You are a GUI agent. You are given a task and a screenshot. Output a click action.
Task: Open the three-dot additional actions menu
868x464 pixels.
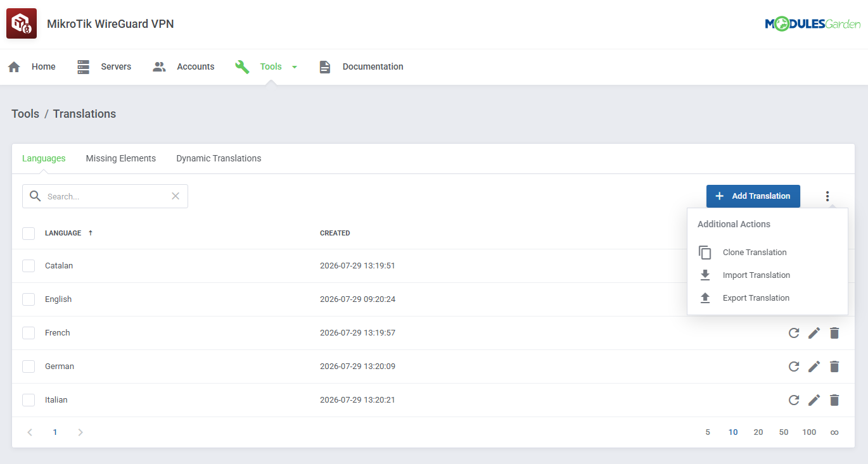(827, 196)
